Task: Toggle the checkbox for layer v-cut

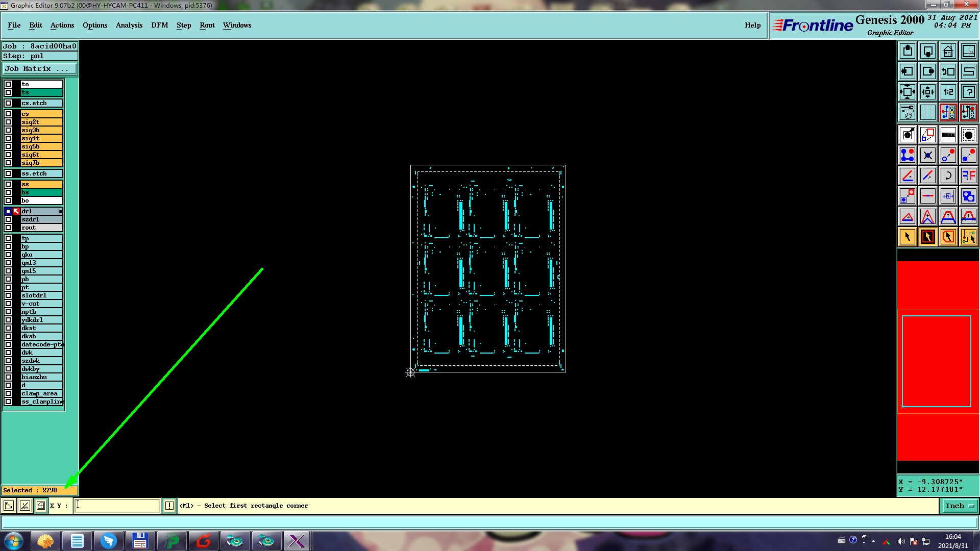Action: (x=8, y=304)
